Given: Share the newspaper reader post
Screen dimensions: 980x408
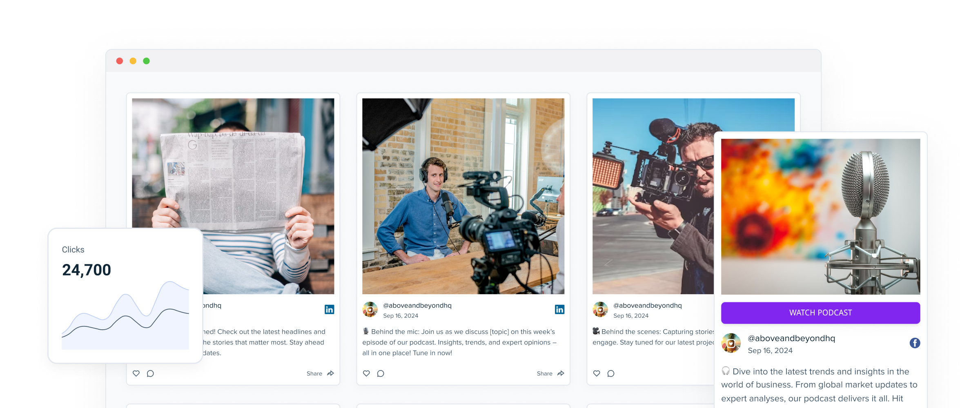Looking at the screenshot, I should (320, 373).
